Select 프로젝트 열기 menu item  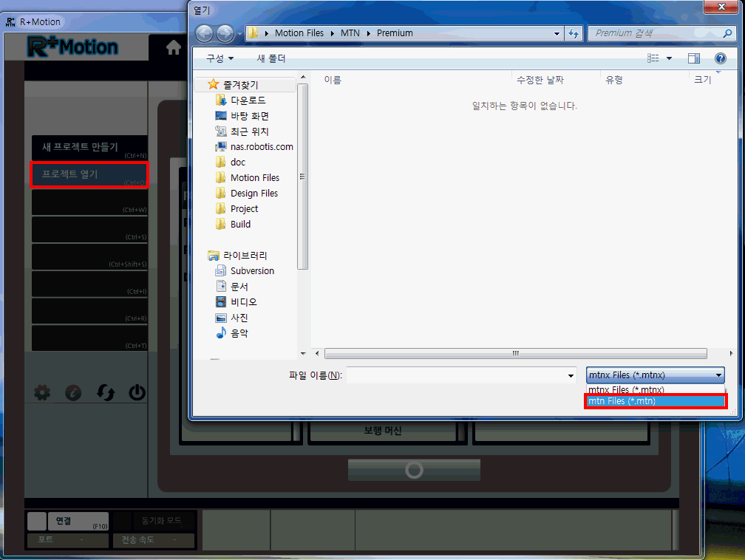click(x=89, y=175)
